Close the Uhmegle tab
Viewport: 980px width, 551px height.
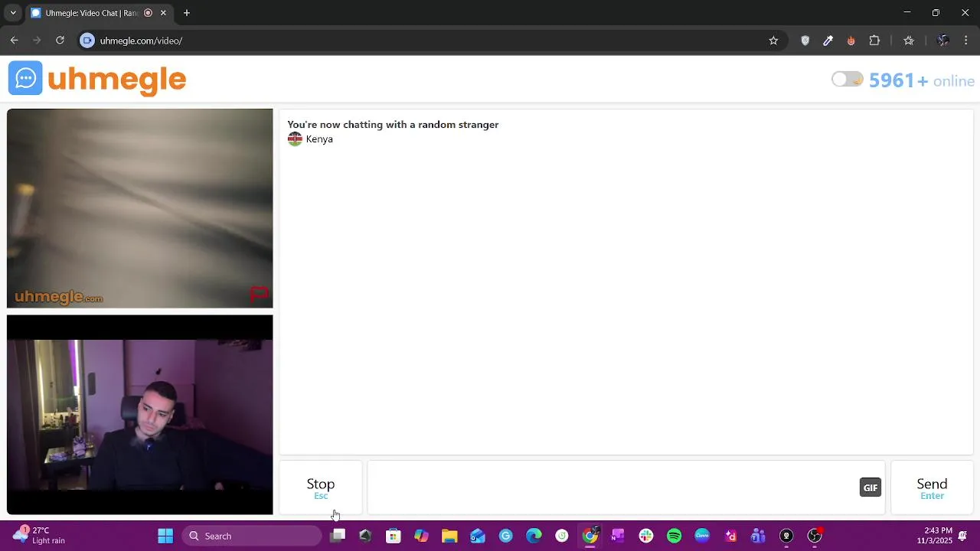pos(163,13)
